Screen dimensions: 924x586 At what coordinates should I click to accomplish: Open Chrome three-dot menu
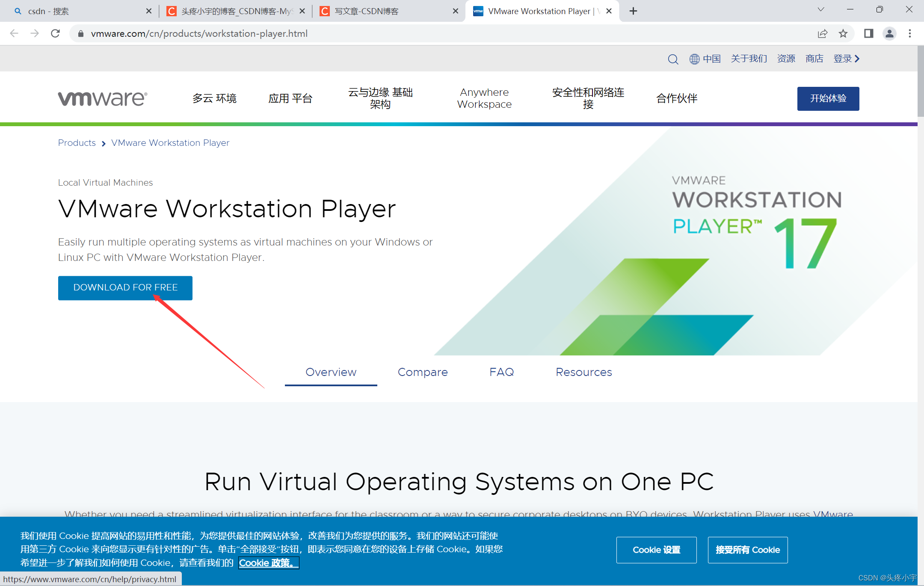(910, 33)
